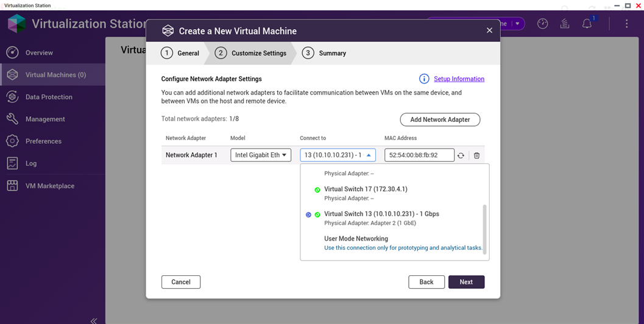Open the background tasks stack icon
The width and height of the screenshot is (644, 324).
pyautogui.click(x=565, y=24)
